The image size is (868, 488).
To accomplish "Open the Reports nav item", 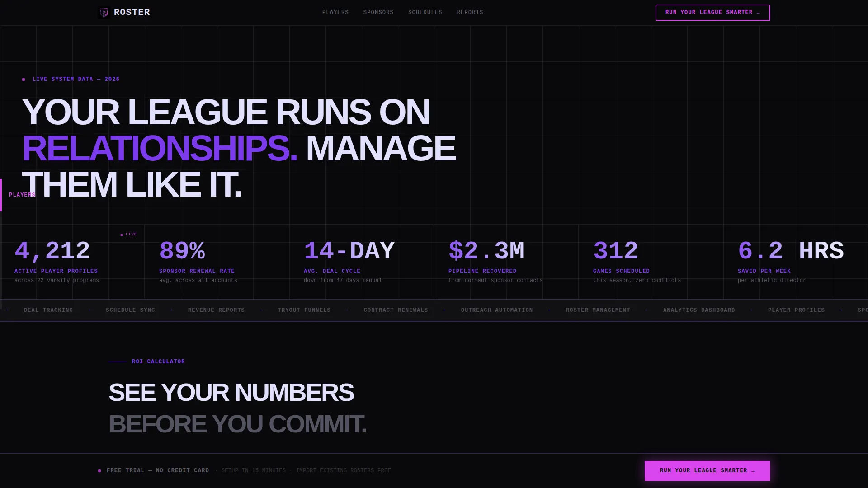I will pyautogui.click(x=470, y=13).
